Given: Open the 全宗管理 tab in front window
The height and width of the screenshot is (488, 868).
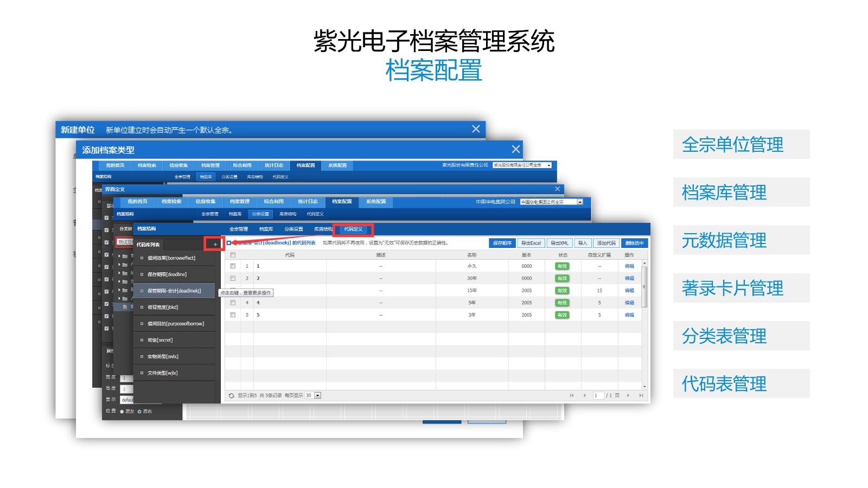Looking at the screenshot, I should click(x=239, y=229).
